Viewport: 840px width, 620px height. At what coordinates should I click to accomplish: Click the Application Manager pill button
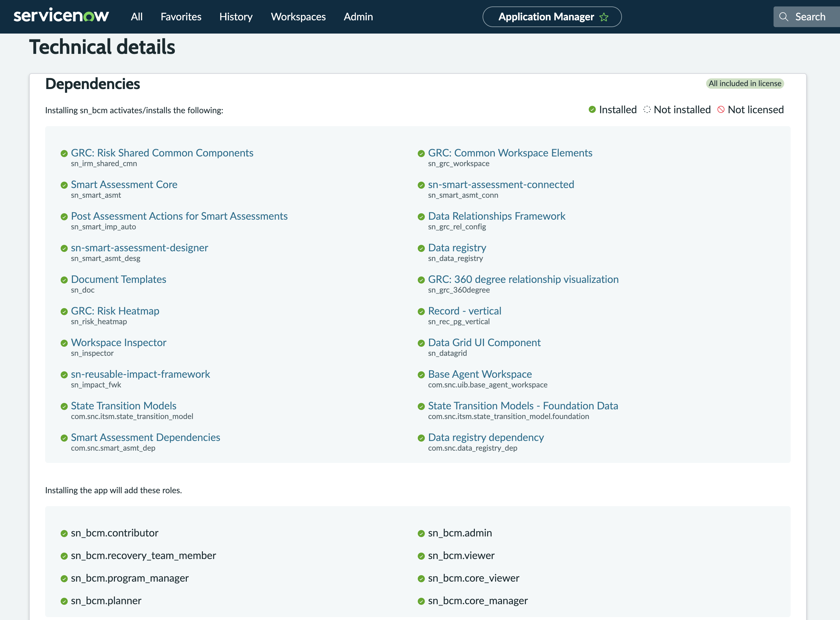click(552, 17)
